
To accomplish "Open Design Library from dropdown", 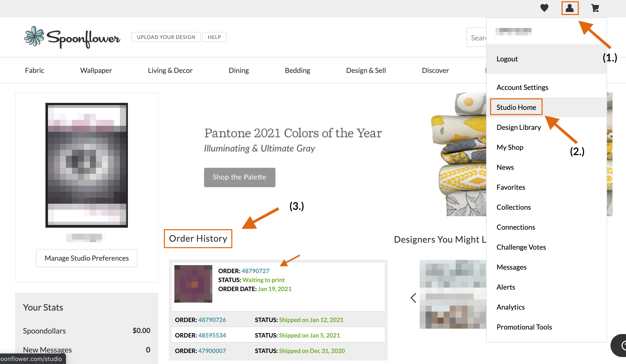I will point(546,127).
